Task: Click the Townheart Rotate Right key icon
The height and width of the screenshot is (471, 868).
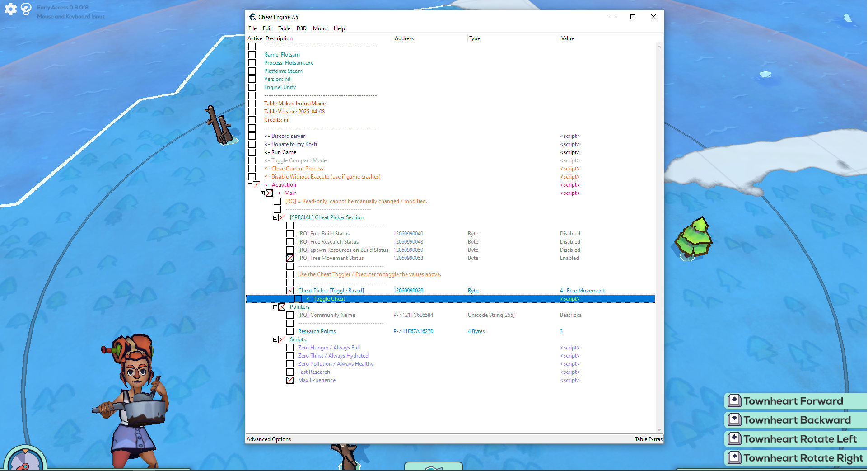Action: coord(734,457)
